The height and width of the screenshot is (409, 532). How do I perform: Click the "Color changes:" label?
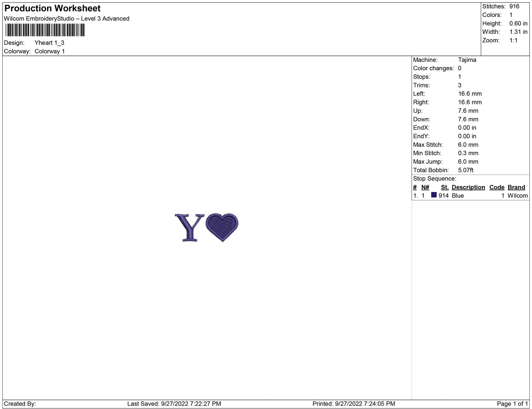pyautogui.click(x=434, y=68)
